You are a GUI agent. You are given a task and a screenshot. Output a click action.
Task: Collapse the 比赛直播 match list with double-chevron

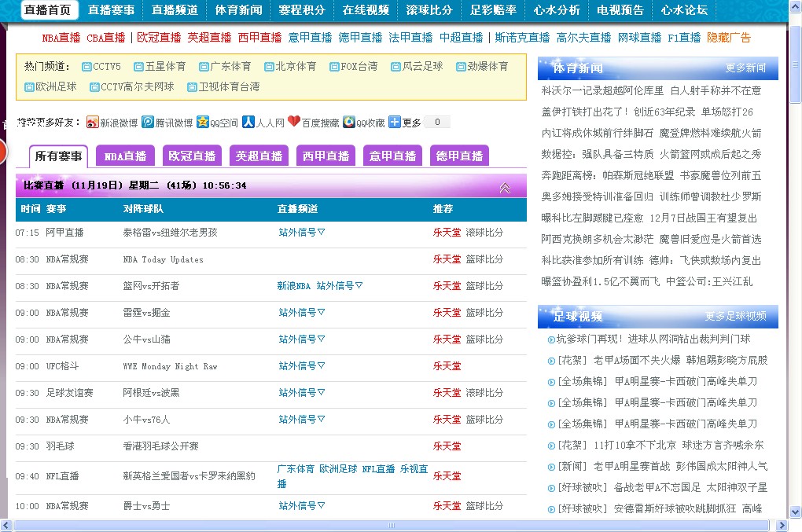click(x=505, y=188)
